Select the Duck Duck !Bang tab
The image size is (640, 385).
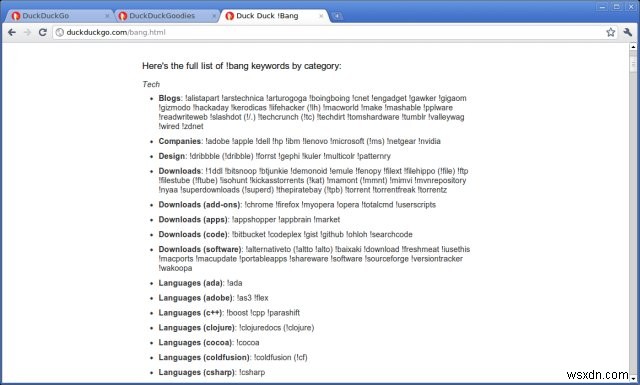[274, 16]
